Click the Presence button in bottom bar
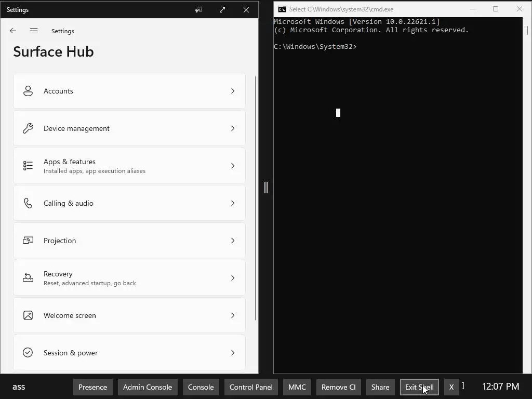This screenshot has width=532, height=399. tap(92, 387)
